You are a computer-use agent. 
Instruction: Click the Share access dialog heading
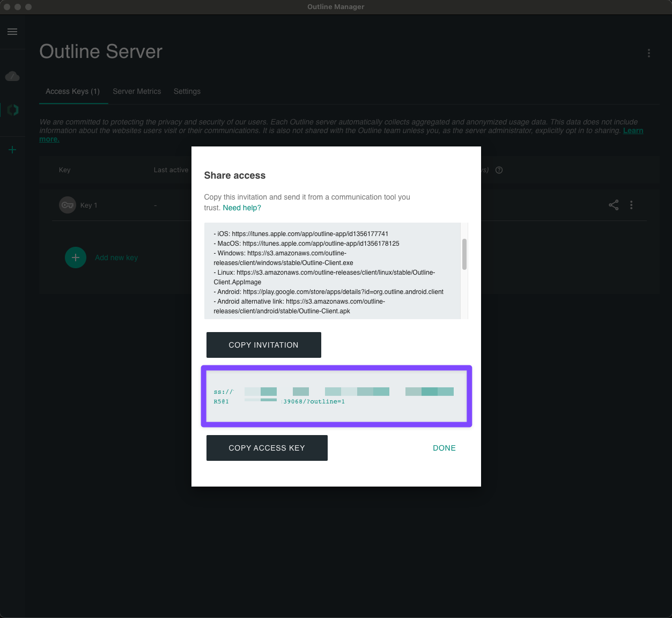235,175
